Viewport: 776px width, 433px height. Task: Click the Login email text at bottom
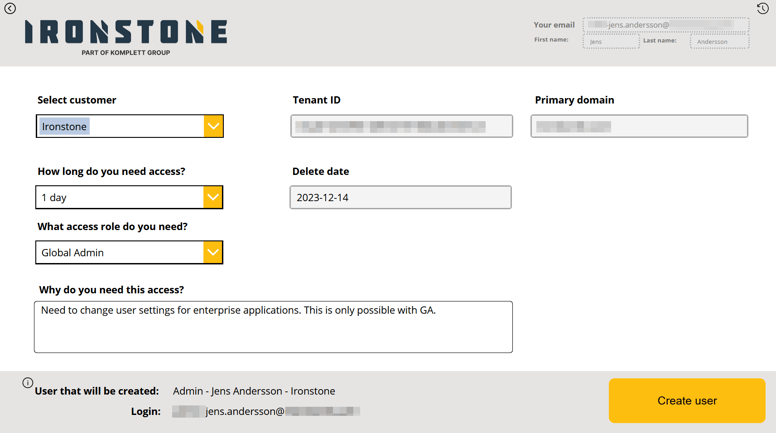pos(266,411)
